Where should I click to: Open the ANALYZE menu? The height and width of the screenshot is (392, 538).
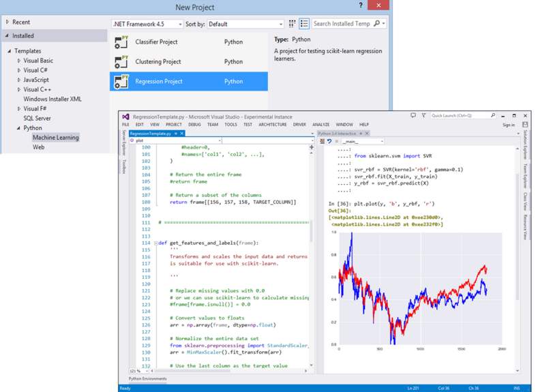click(320, 125)
